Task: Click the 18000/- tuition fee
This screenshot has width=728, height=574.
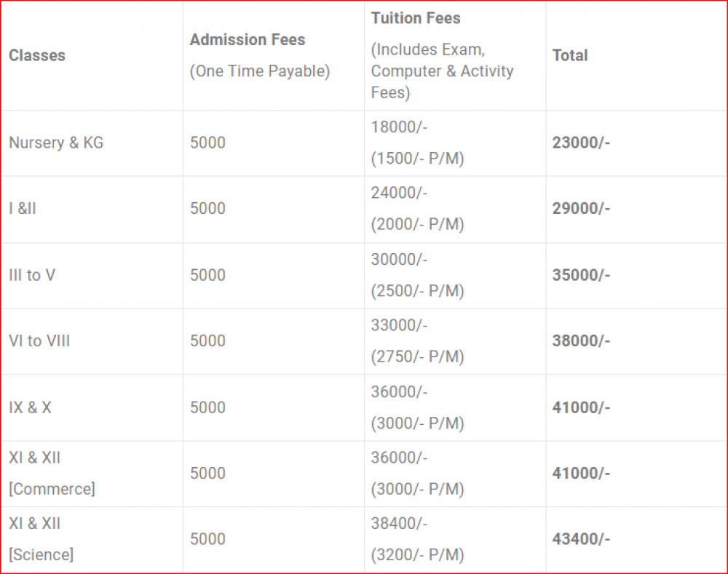Action: (400, 127)
